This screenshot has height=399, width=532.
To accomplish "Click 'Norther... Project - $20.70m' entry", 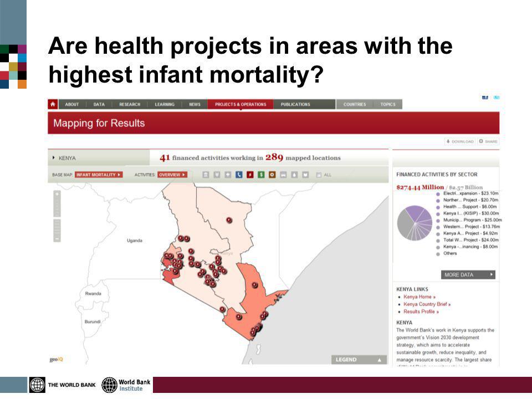I will coord(470,200).
